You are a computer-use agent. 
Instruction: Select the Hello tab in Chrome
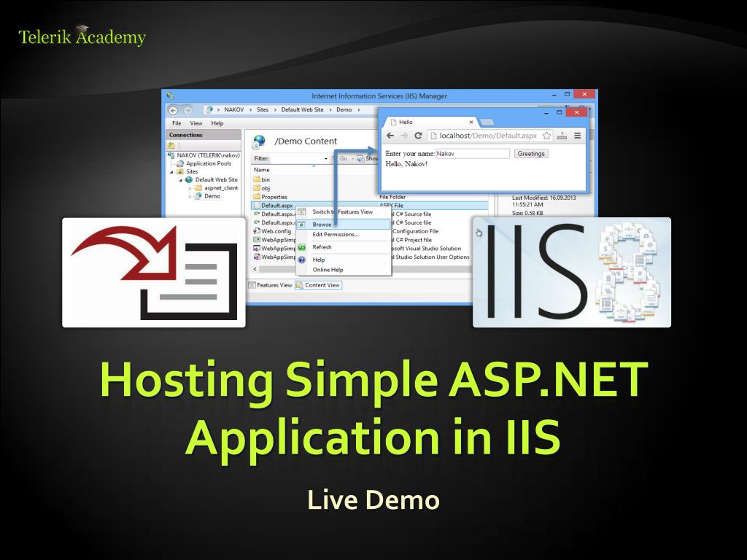pos(431,122)
